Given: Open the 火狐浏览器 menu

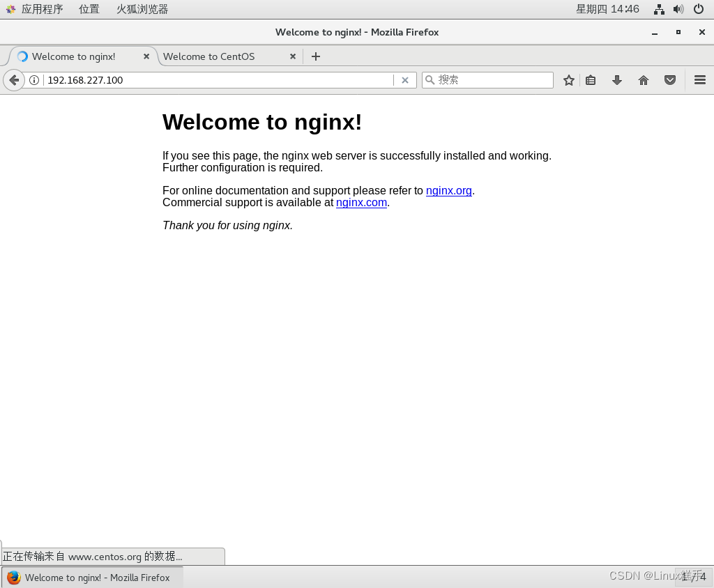Looking at the screenshot, I should click(x=142, y=9).
